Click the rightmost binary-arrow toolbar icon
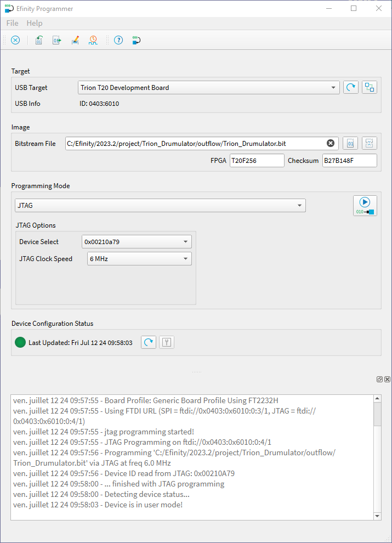This screenshot has height=543, width=392. pyautogui.click(x=136, y=40)
